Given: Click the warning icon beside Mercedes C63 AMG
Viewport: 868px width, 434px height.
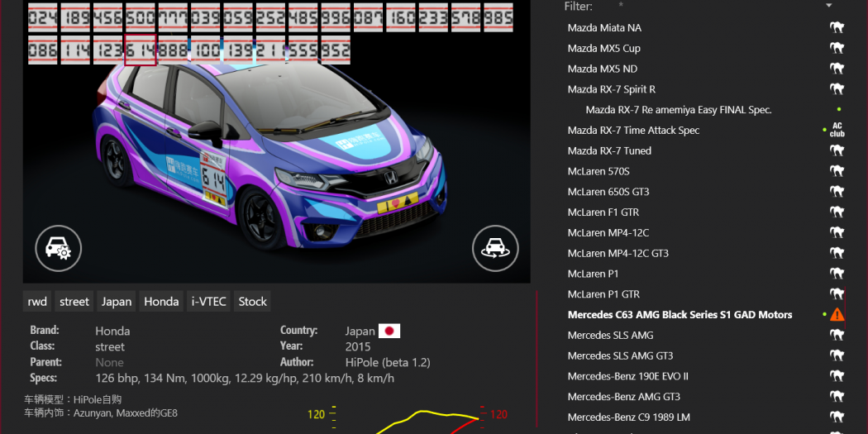Looking at the screenshot, I should [x=837, y=314].
